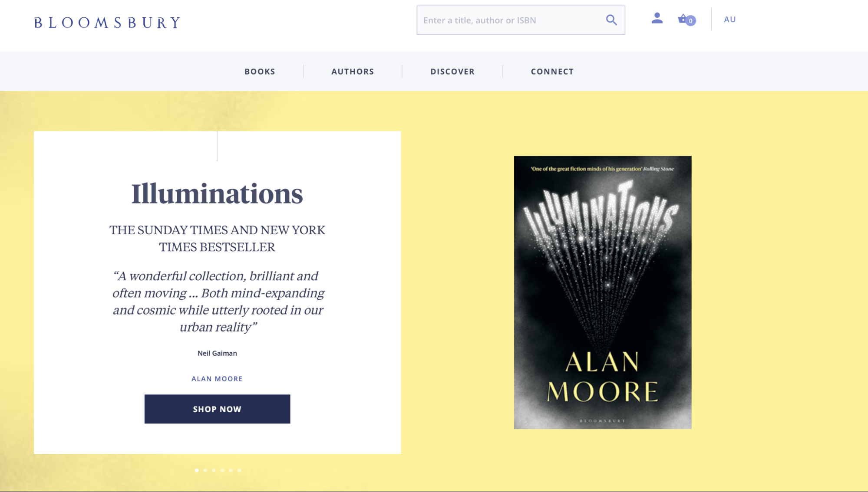The image size is (868, 492).
Task: Select the third carousel dot
Action: tap(214, 470)
